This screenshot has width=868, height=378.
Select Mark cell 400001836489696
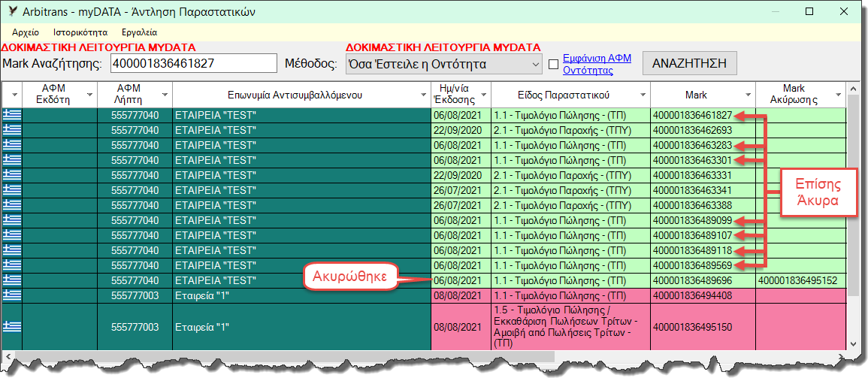tap(703, 280)
